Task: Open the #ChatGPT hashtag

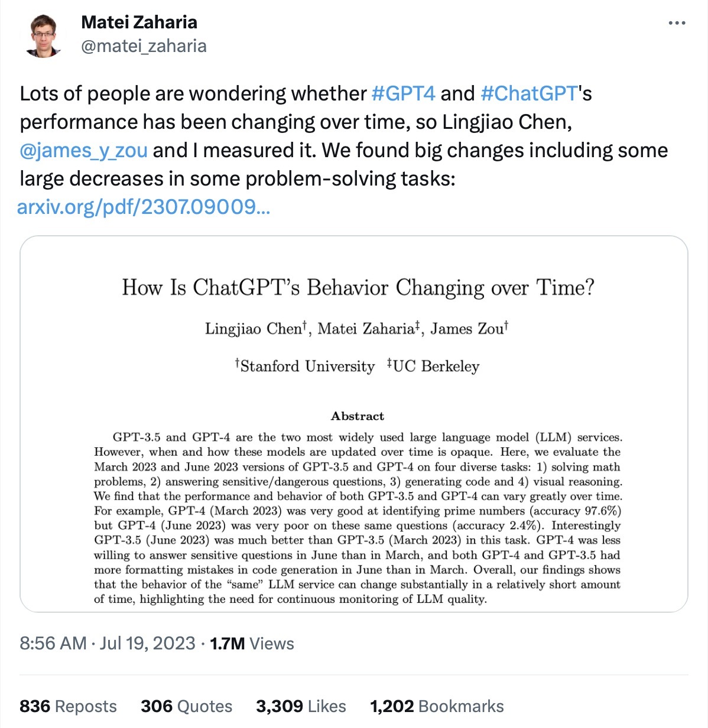Action: coord(529,93)
